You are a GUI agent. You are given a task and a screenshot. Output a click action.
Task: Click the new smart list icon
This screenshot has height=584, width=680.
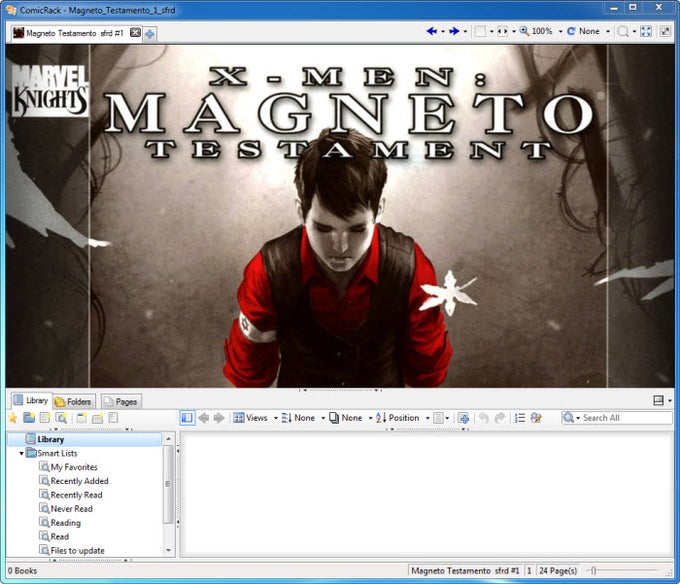tap(61, 418)
